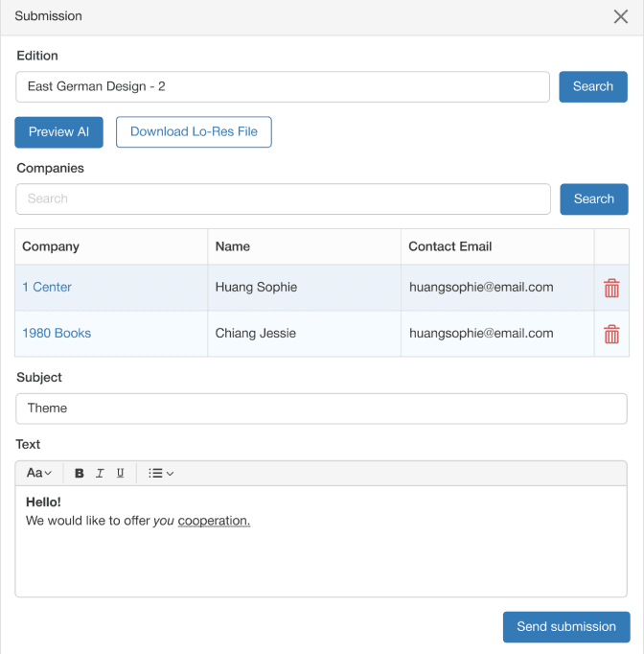
Task: Open the 1 Center company link
Action: pos(47,287)
